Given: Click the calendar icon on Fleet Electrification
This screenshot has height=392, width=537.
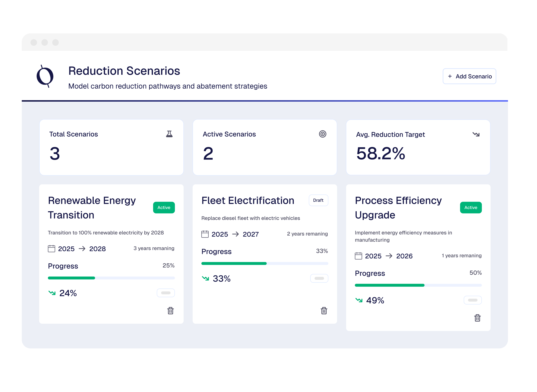Looking at the screenshot, I should pyautogui.click(x=205, y=234).
